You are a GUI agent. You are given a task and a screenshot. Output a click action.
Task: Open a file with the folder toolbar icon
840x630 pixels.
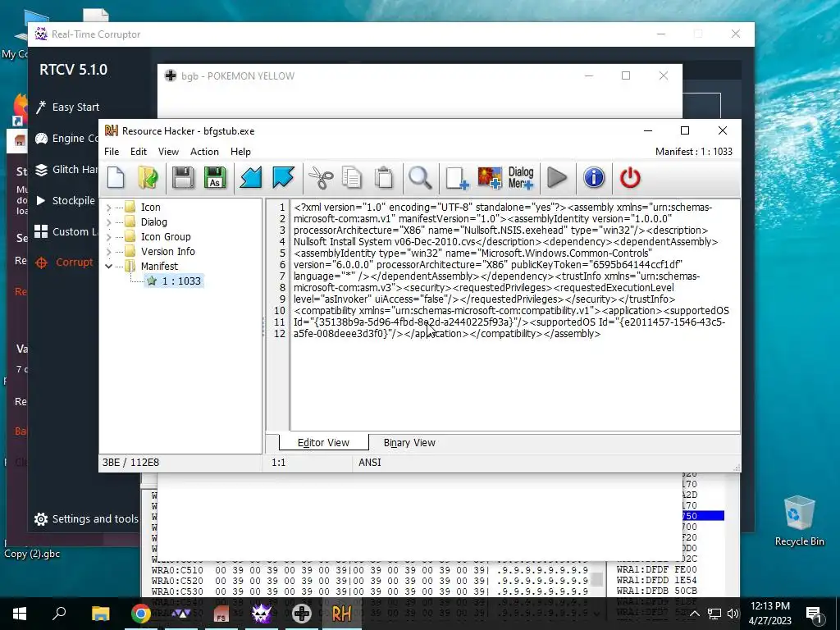[x=148, y=178]
